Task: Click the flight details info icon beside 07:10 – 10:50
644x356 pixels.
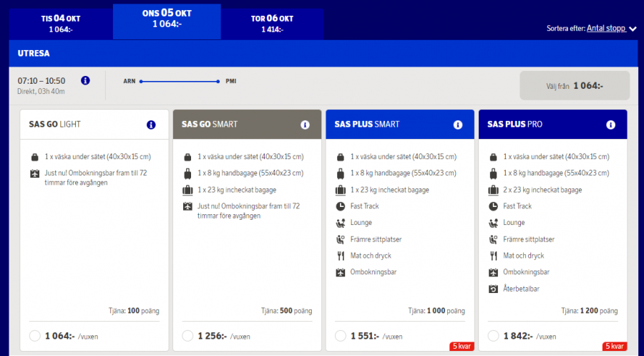Action: click(x=85, y=80)
